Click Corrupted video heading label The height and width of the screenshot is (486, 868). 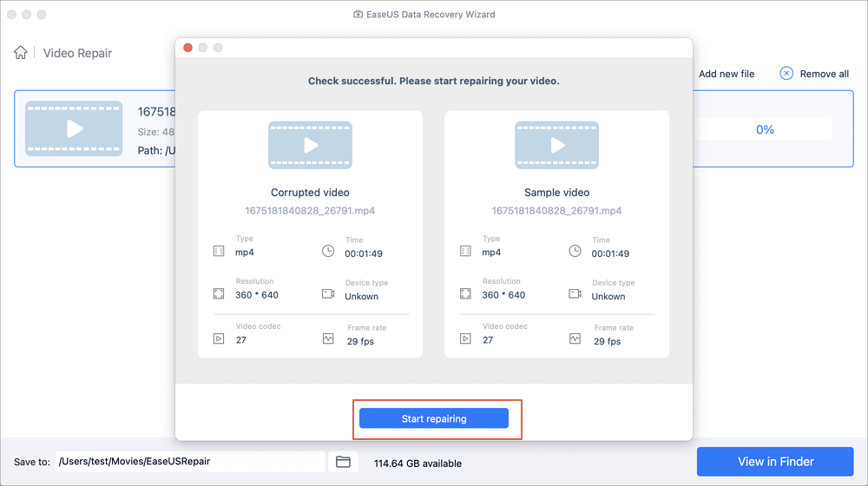pos(310,193)
